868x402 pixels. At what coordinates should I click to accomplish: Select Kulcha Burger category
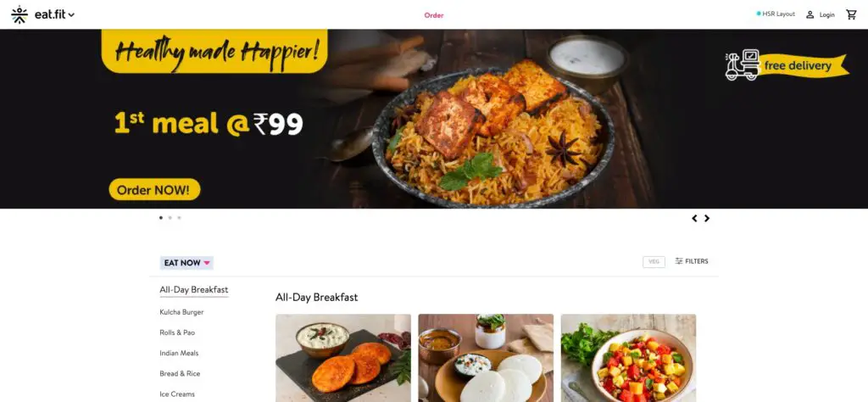tap(181, 312)
